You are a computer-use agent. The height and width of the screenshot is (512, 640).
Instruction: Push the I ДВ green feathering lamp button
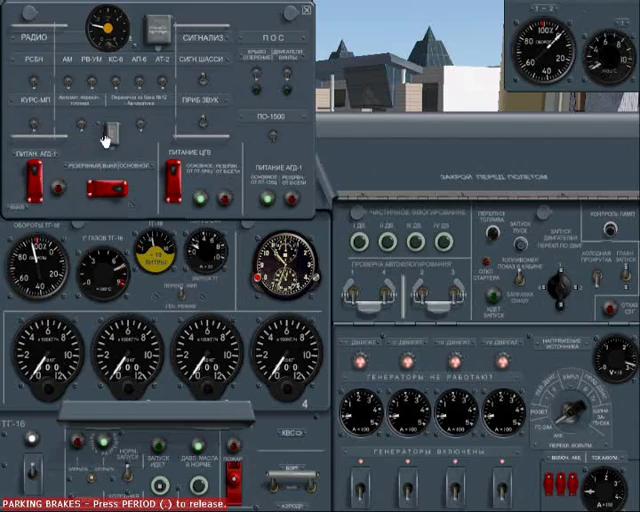coord(359,242)
